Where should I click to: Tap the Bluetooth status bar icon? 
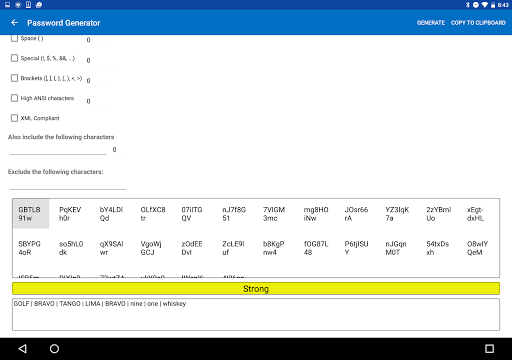pyautogui.click(x=467, y=5)
